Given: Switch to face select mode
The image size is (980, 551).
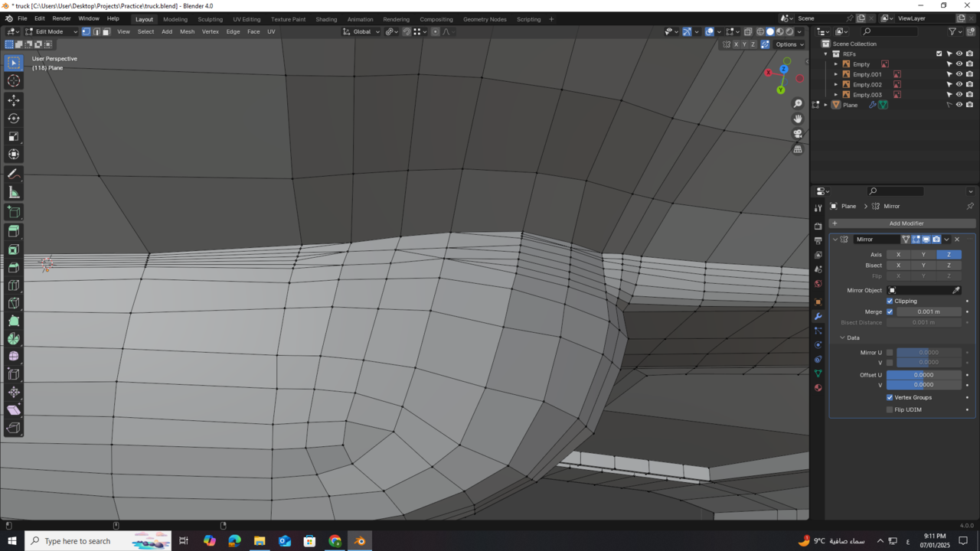Looking at the screenshot, I should 106,31.
